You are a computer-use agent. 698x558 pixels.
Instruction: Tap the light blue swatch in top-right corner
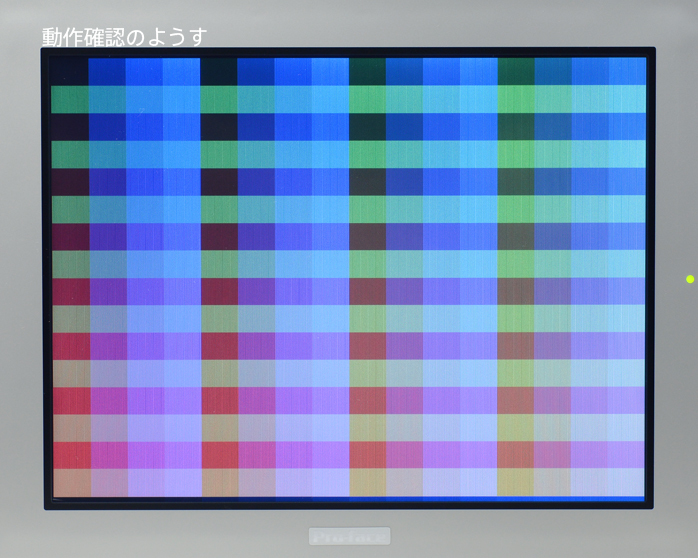click(x=627, y=71)
